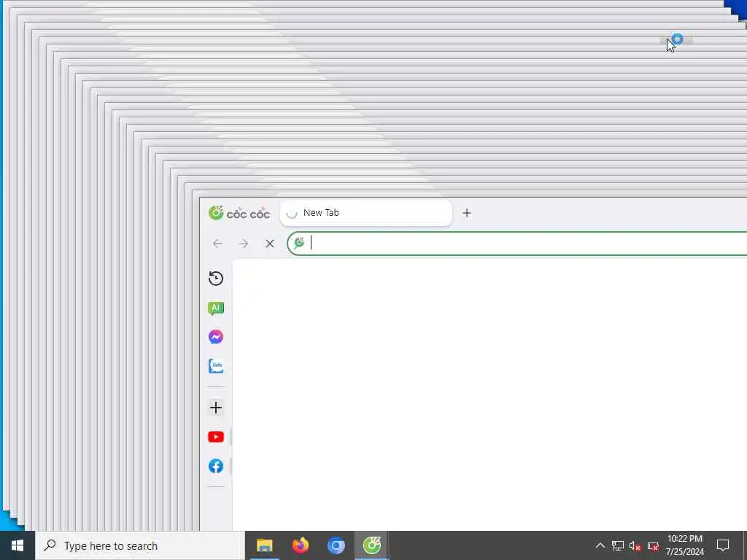The width and height of the screenshot is (747, 560).
Task: Open Facebook sidebar shortcut
Action: tap(216, 466)
